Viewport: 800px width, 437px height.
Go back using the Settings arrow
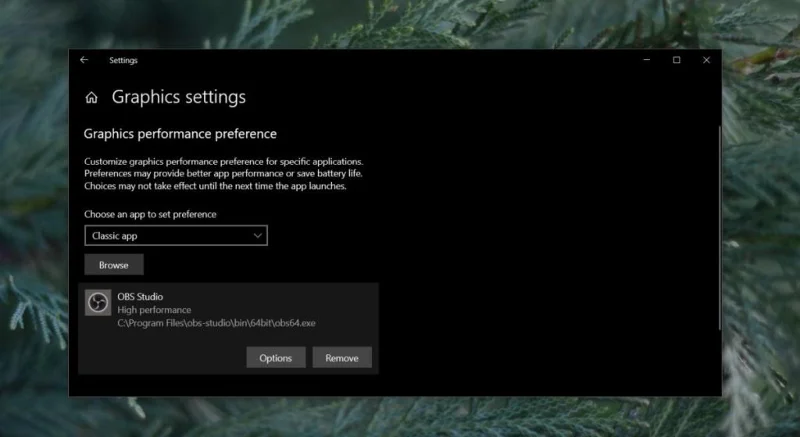tap(84, 60)
